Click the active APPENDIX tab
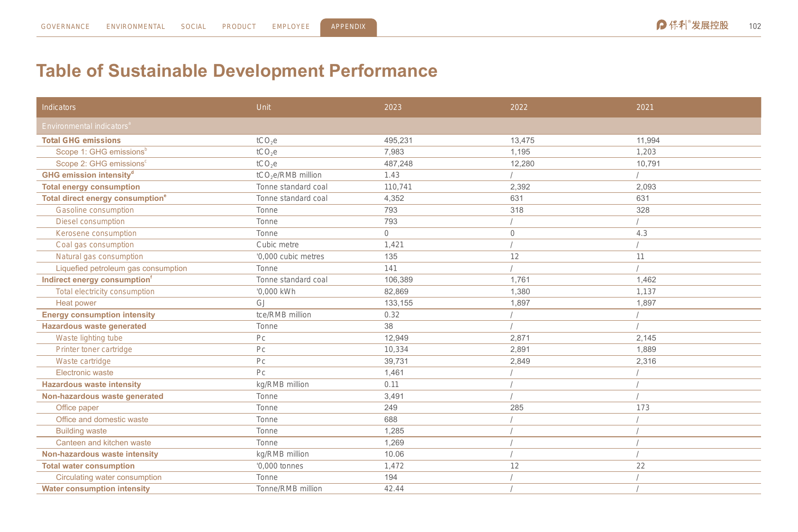The width and height of the screenshot is (798, 532). 348,27
